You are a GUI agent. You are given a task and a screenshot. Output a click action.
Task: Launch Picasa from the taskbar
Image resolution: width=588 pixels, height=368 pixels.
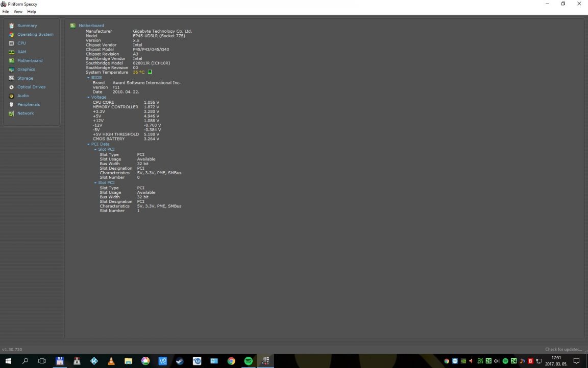pyautogui.click(x=145, y=361)
